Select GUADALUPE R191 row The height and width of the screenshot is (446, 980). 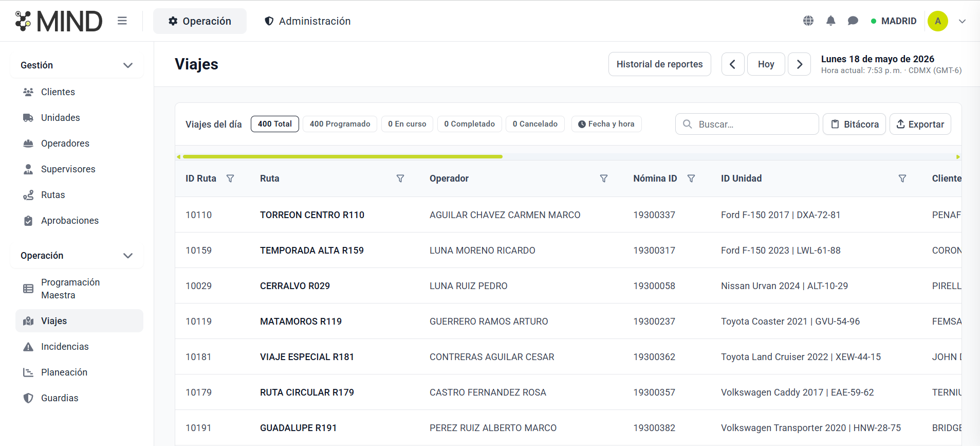click(568, 427)
